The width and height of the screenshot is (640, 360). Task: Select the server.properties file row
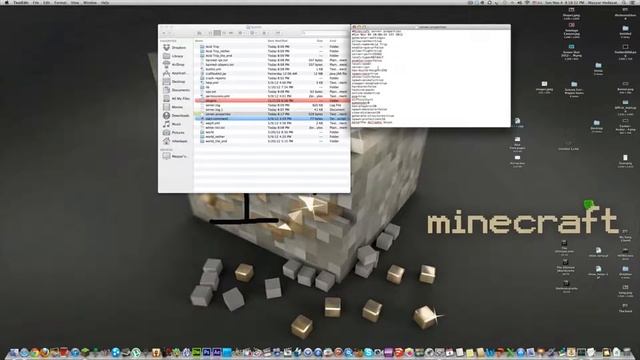[272, 114]
